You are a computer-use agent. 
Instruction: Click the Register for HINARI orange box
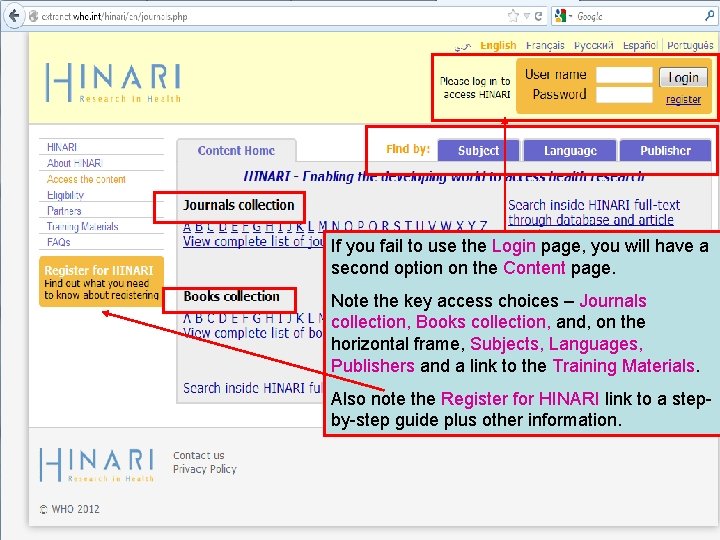(x=101, y=281)
